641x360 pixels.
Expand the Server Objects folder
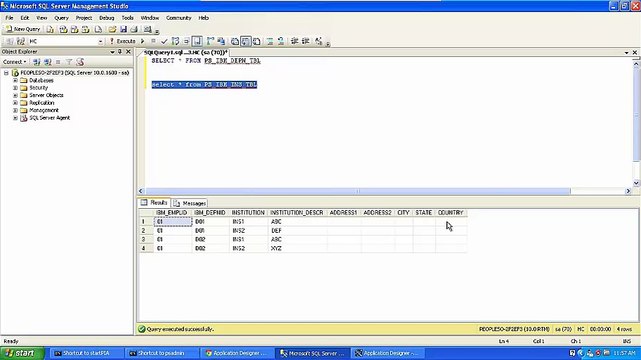click(x=16, y=95)
